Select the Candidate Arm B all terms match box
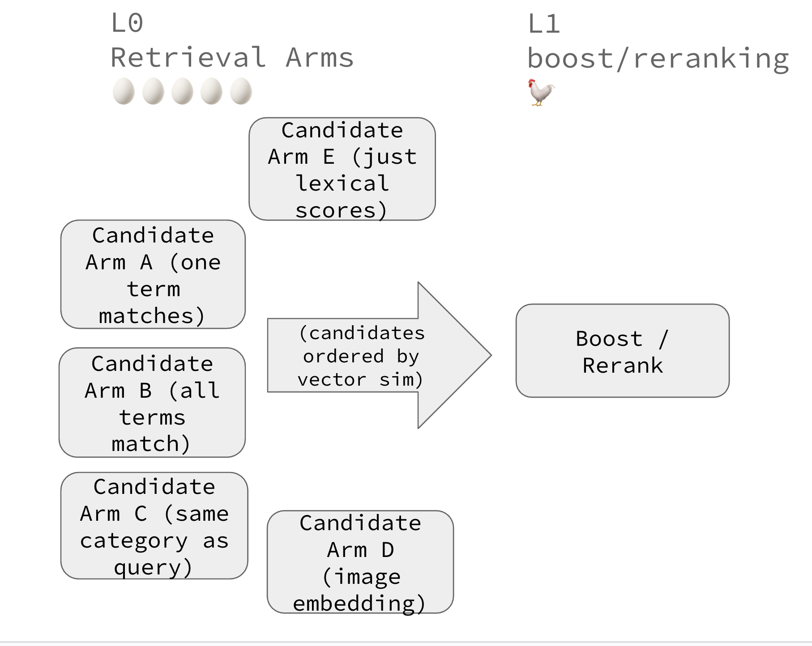This screenshot has width=812, height=646. 152,403
